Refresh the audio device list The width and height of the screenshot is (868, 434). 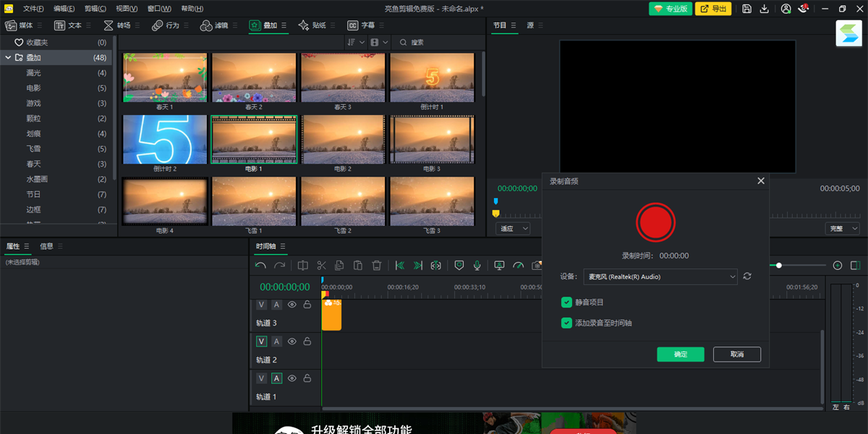click(747, 276)
